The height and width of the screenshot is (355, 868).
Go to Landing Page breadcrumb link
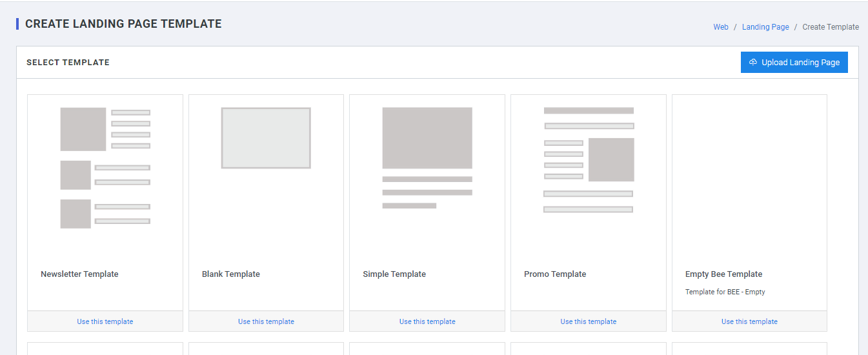tap(765, 27)
